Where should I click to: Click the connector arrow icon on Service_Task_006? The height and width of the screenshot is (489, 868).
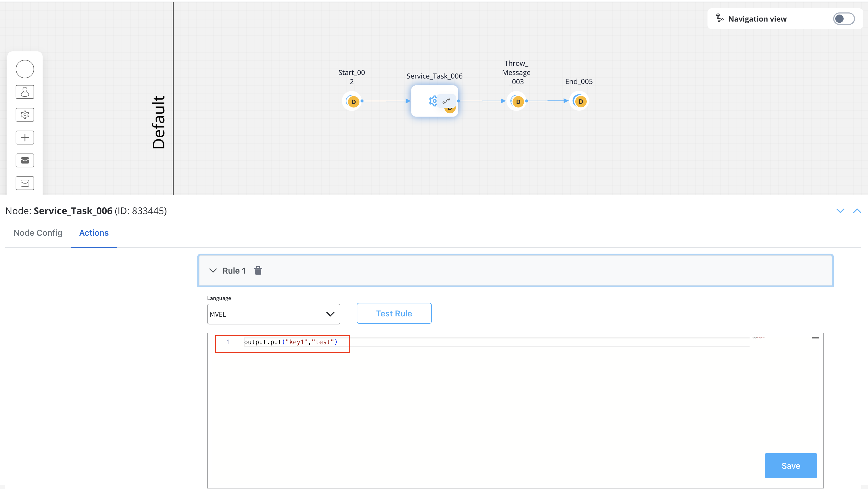446,101
